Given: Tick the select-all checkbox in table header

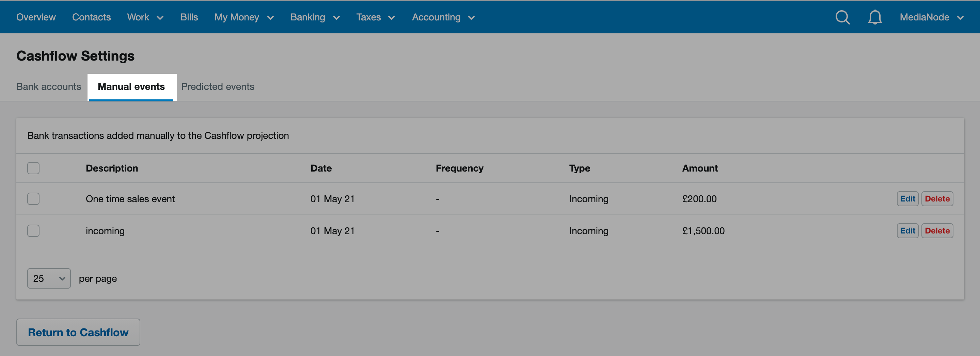Looking at the screenshot, I should click(33, 168).
